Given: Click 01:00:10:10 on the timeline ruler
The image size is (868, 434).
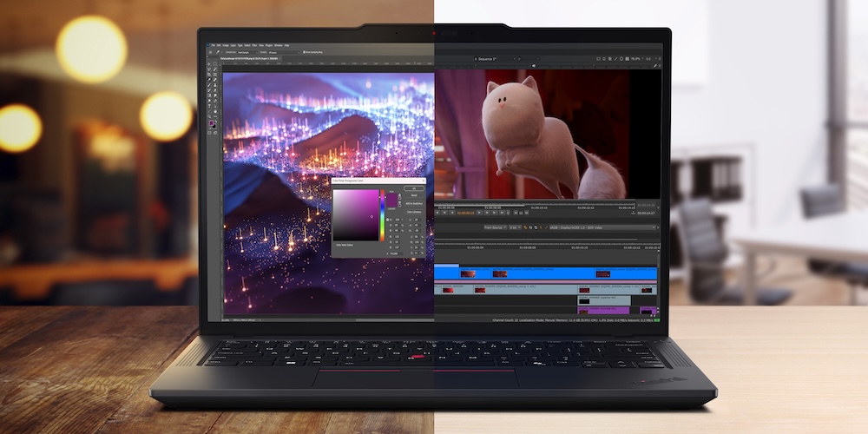Looking at the screenshot, I should [x=580, y=247].
